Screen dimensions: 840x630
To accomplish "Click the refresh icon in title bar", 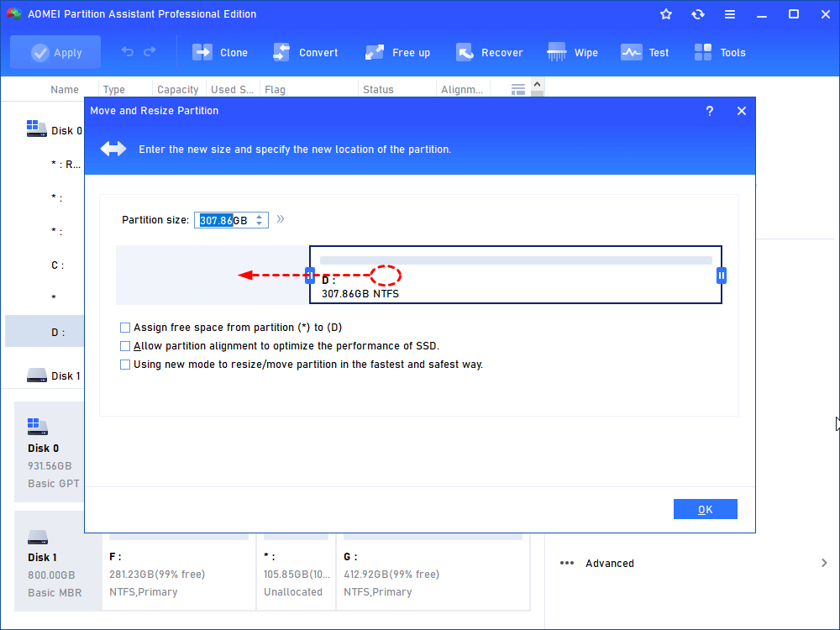I will 697,14.
